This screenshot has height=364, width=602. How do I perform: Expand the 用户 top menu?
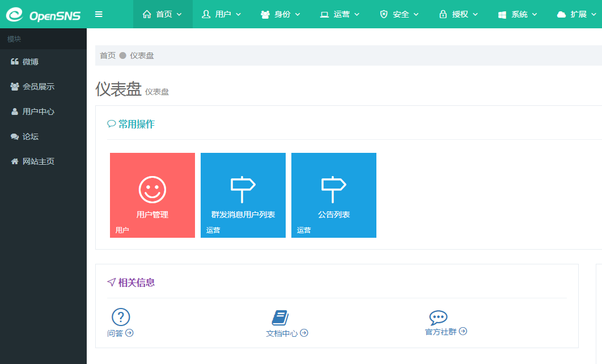[x=222, y=14]
